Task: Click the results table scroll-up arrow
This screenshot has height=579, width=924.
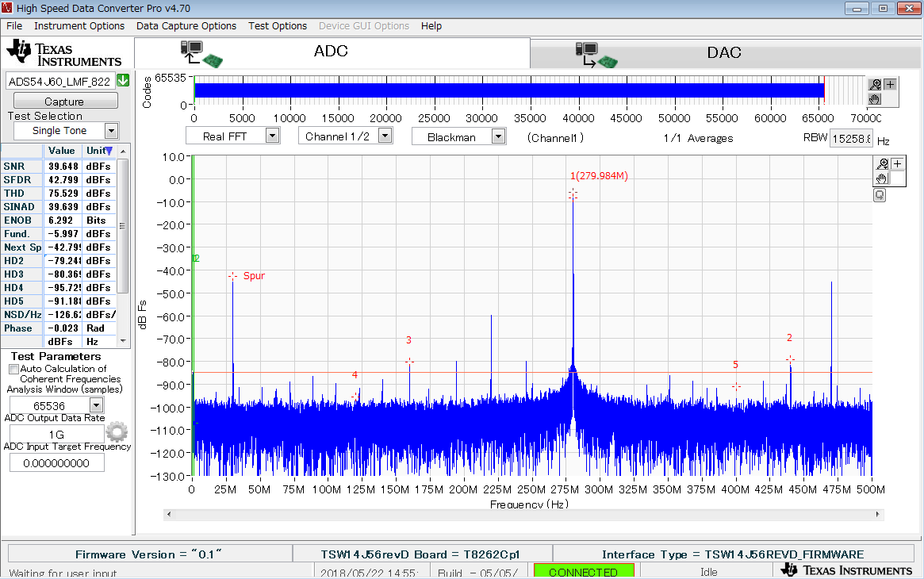Action: (123, 151)
